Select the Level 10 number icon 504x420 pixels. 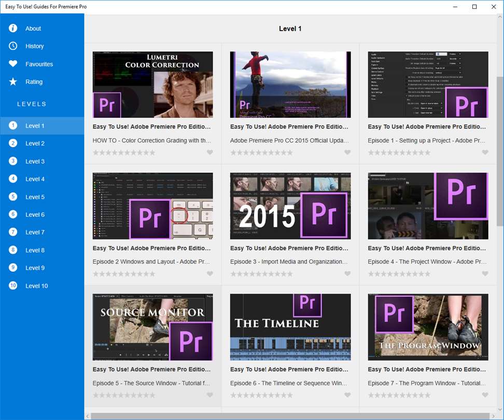[13, 285]
